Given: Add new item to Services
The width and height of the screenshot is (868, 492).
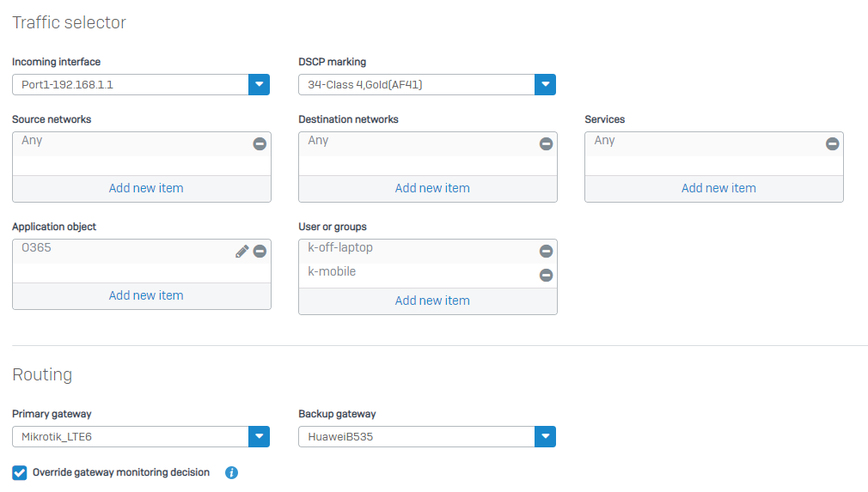Looking at the screenshot, I should pyautogui.click(x=718, y=189).
